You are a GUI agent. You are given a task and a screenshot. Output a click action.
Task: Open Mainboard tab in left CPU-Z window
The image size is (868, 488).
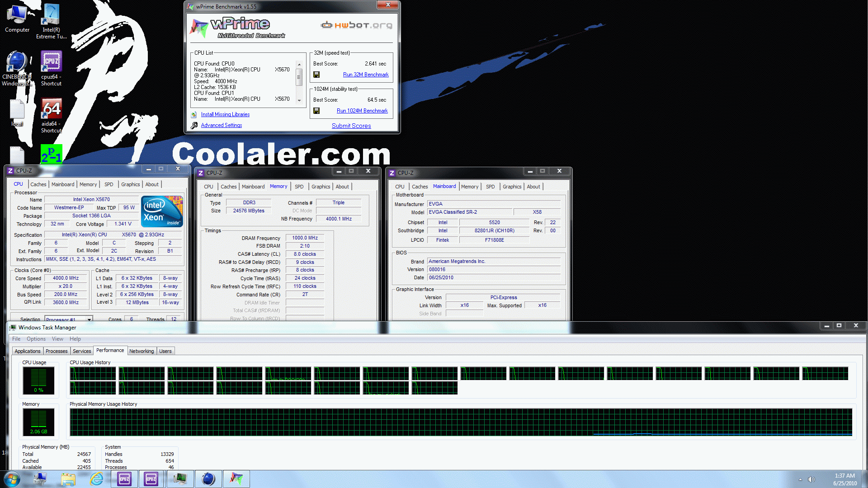coord(63,184)
